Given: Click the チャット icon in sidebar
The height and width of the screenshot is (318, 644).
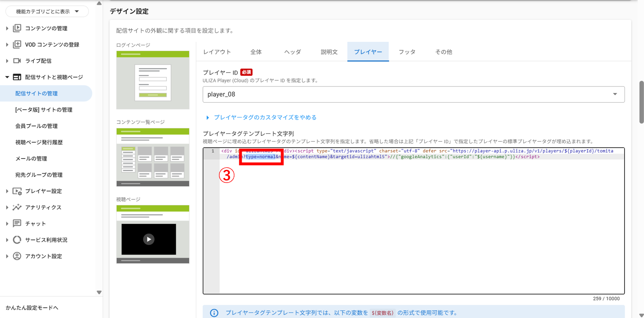Looking at the screenshot, I should coord(17,223).
